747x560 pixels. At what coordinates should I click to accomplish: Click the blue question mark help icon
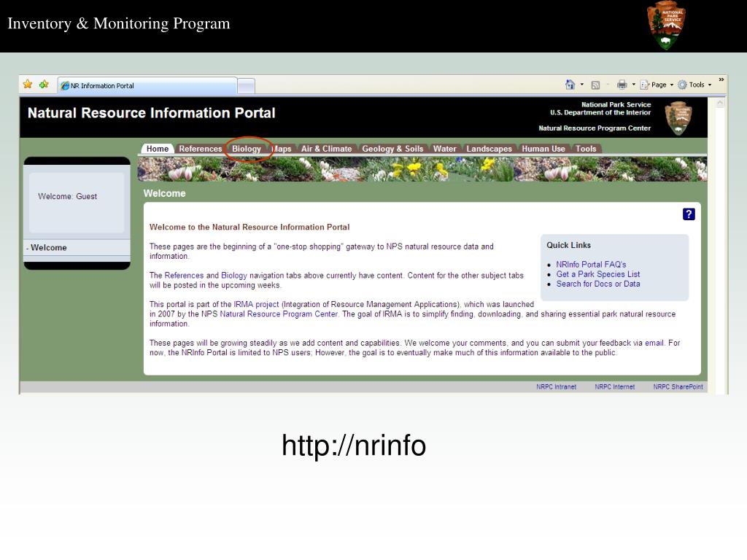point(689,214)
